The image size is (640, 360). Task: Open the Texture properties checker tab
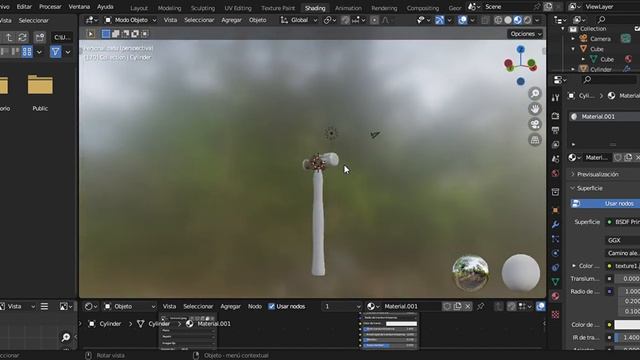tap(555, 315)
